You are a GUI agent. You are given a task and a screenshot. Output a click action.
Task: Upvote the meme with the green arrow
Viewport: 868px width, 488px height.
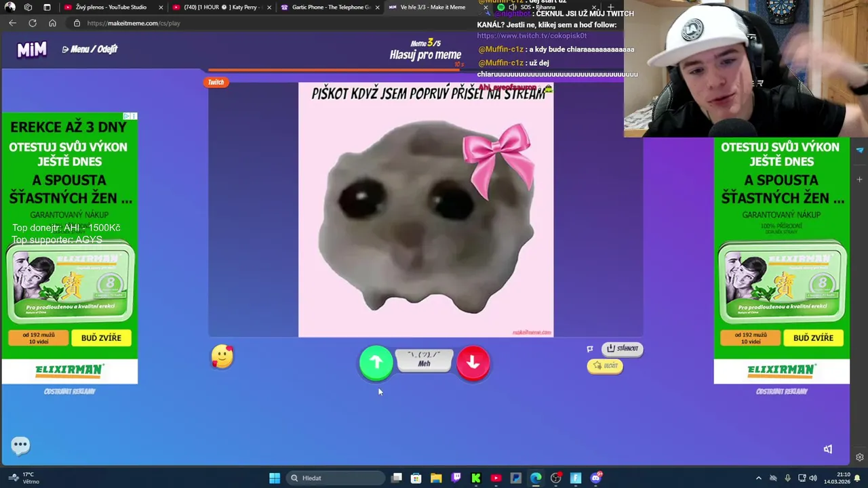click(376, 363)
